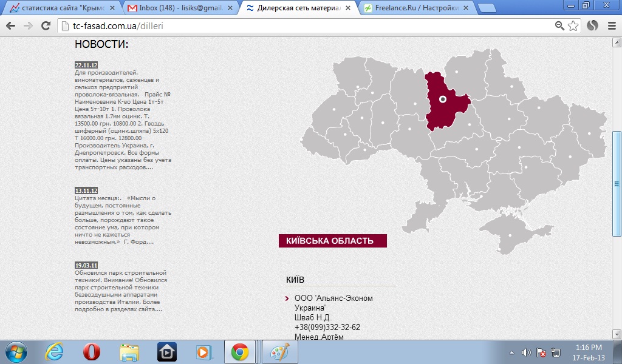Screen dimensions: 622x364
Task: Close the статистика сайта tab
Action: coord(112,8)
